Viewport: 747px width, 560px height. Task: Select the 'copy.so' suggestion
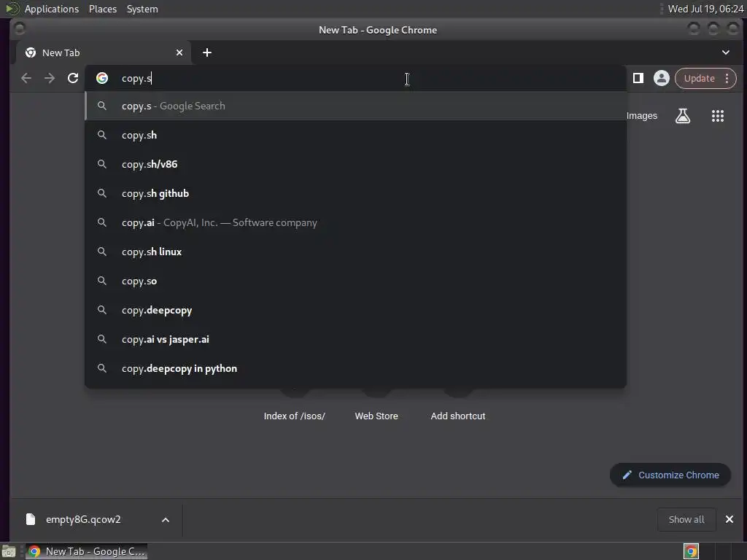click(355, 281)
